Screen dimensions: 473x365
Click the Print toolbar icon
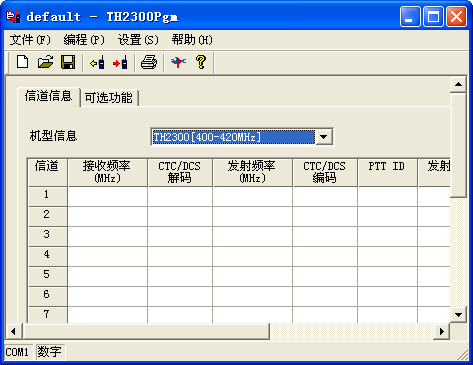click(149, 62)
